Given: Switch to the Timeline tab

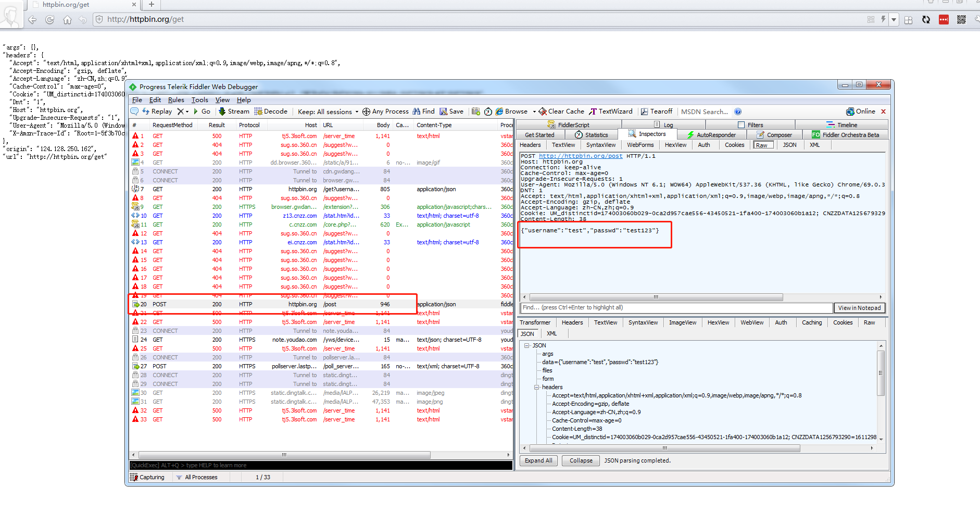Looking at the screenshot, I should pos(842,125).
